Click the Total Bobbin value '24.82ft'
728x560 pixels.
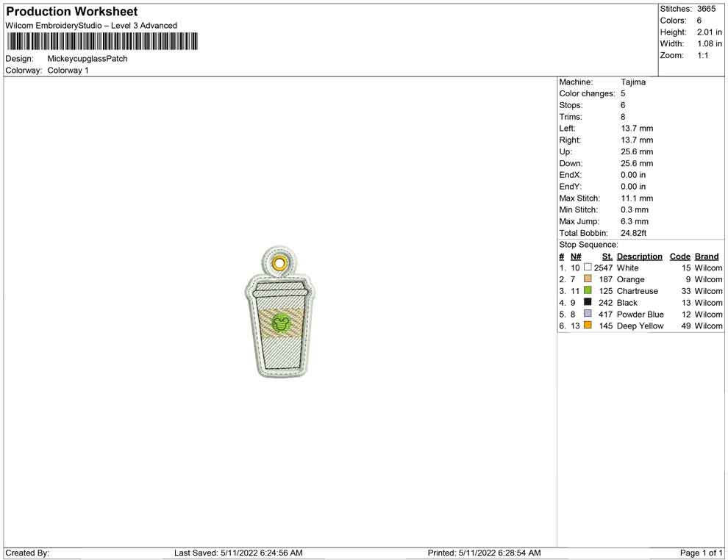[633, 233]
